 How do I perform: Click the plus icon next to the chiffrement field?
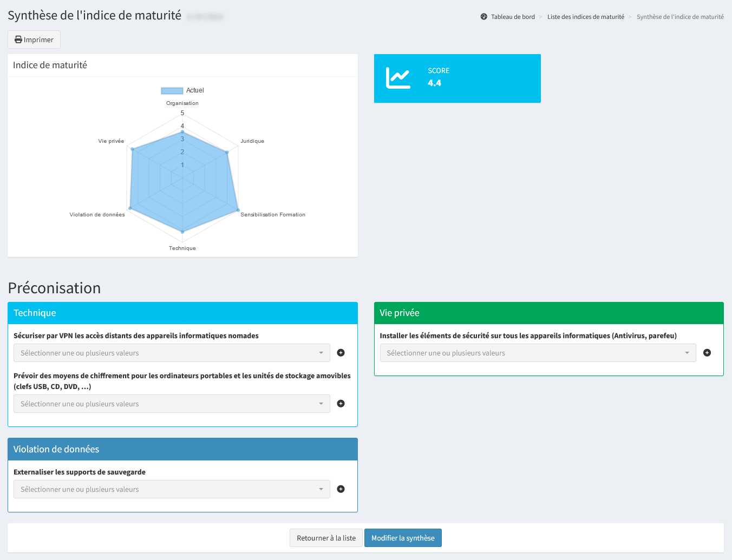pos(341,404)
